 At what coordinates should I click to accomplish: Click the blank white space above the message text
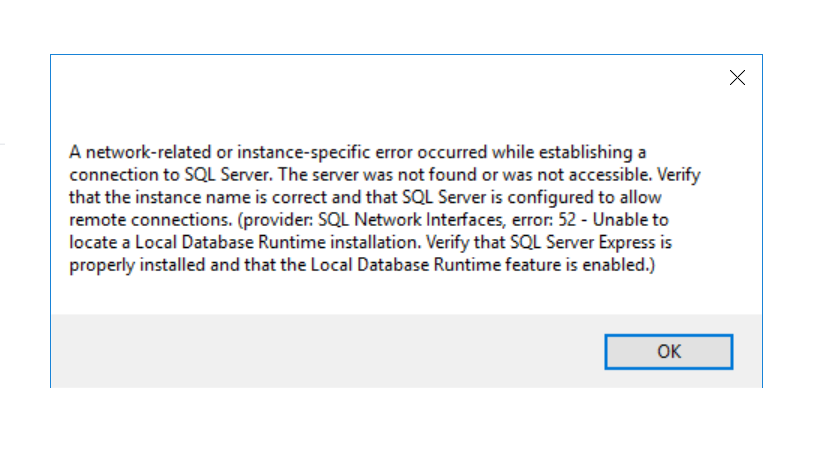pos(371,119)
